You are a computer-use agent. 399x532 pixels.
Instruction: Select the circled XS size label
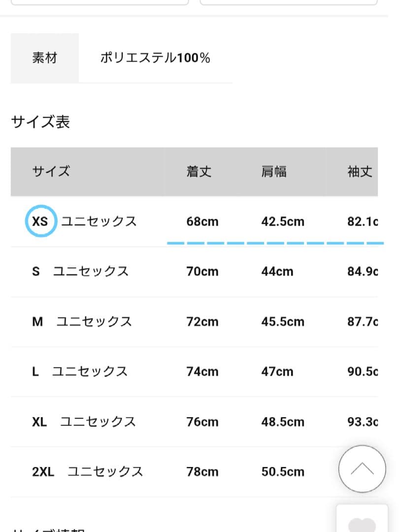click(40, 221)
